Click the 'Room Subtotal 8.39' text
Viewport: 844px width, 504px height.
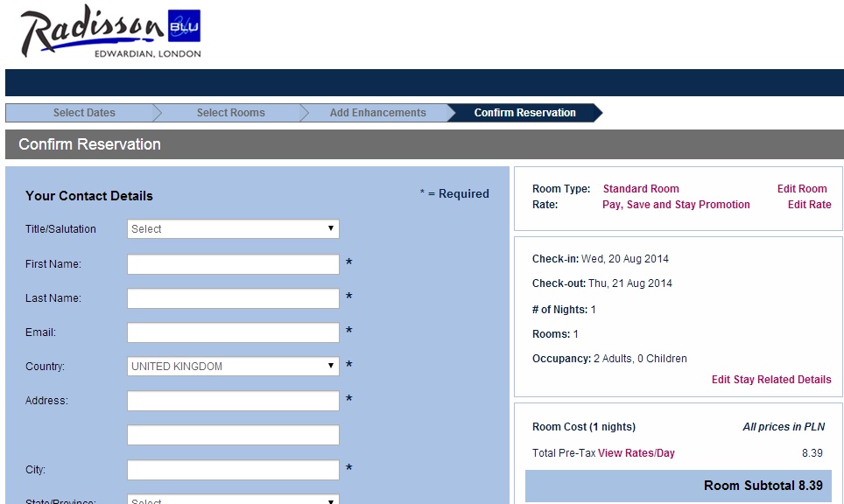point(763,485)
